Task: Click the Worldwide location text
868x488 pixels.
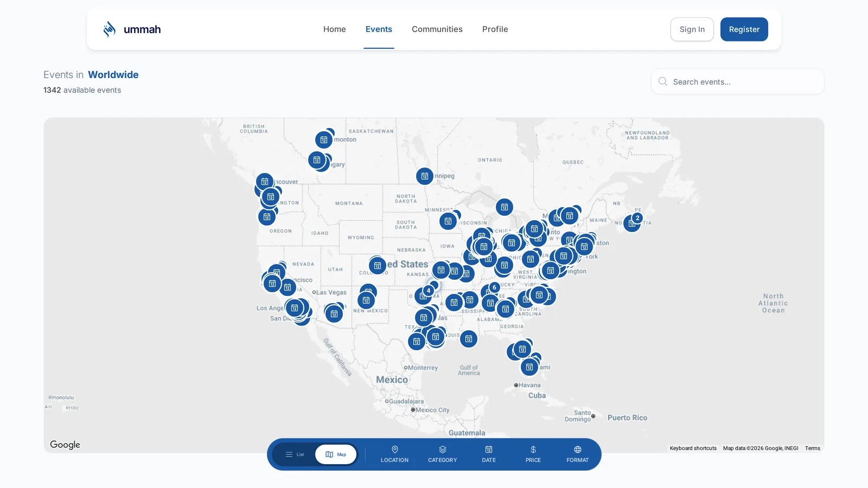Action: 113,75
